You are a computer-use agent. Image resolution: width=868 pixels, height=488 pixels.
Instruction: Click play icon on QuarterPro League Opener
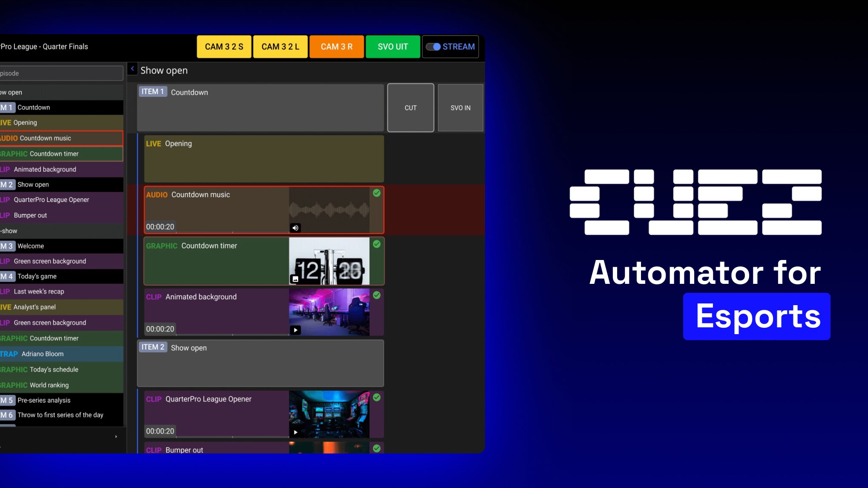coord(295,432)
